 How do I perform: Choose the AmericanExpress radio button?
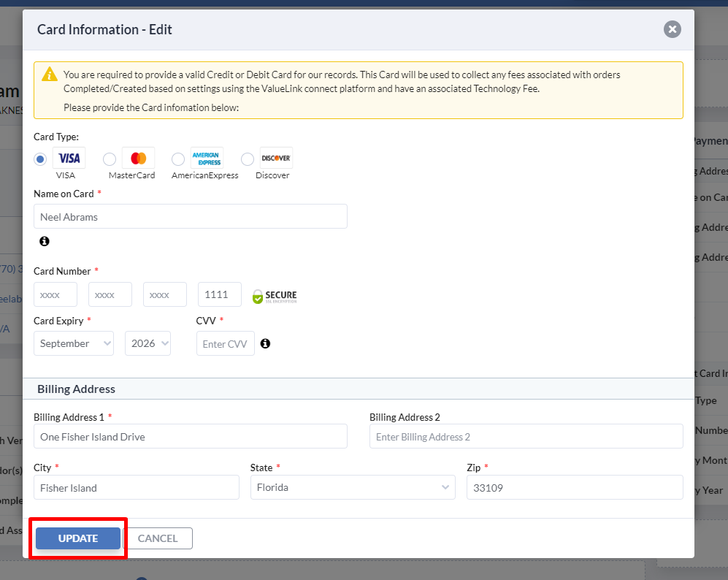178,159
